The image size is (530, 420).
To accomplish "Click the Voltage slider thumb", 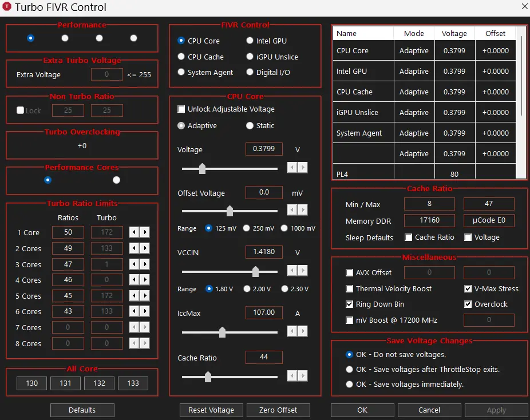I will (x=202, y=168).
